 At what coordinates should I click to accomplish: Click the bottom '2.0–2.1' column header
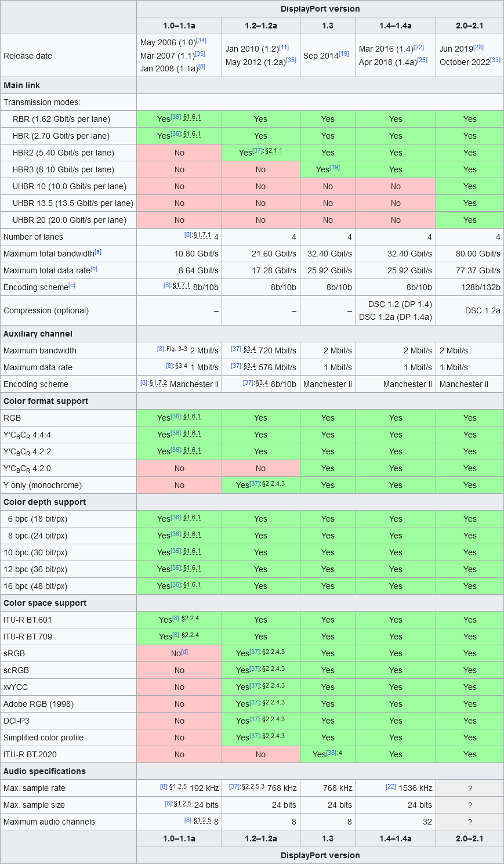(470, 838)
